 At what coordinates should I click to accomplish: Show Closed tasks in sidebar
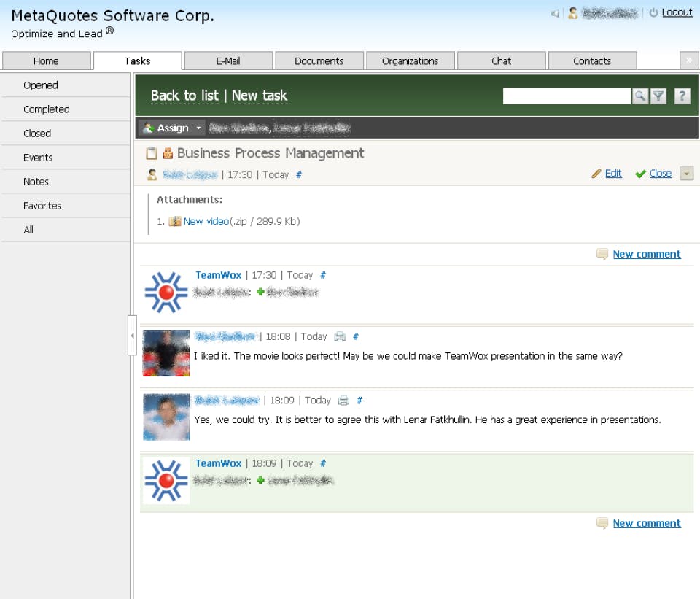[66, 134]
